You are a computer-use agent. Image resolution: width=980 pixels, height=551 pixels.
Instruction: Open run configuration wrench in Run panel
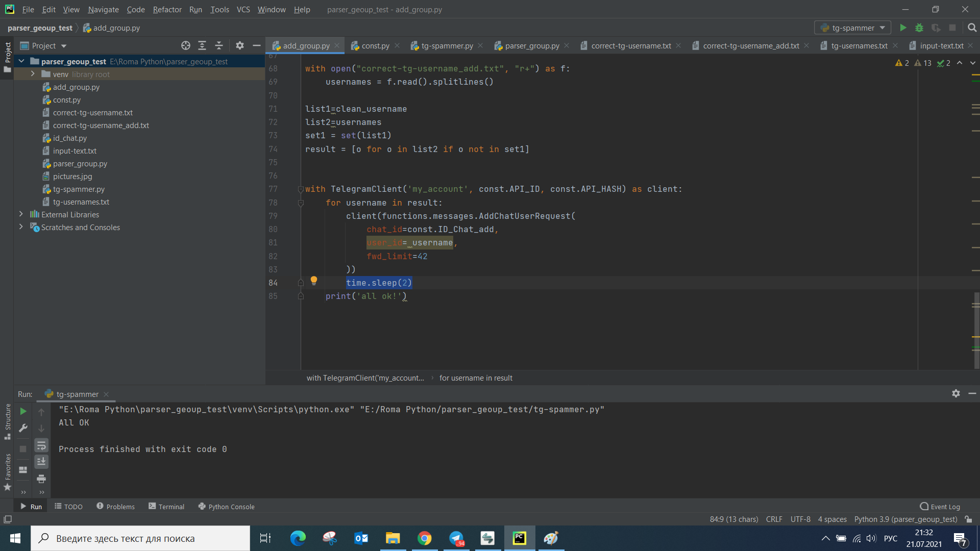click(x=23, y=429)
